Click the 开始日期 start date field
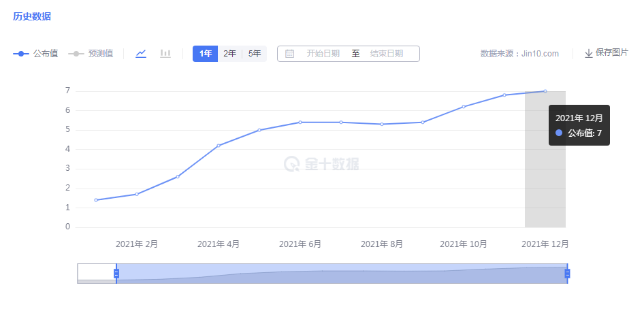644x311 pixels. click(323, 54)
